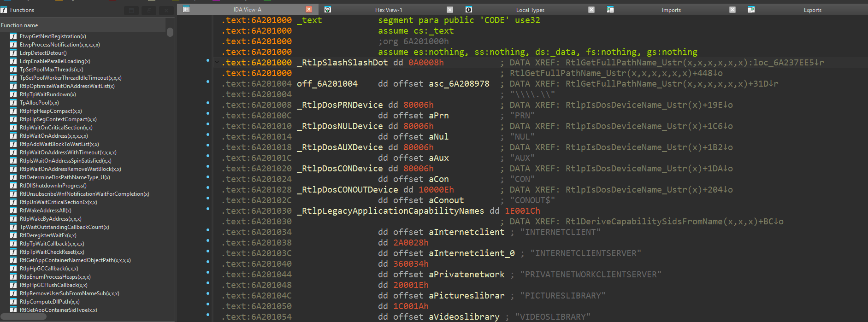This screenshot has height=322, width=868.
Task: Select RtlDetermineDosPathNameType_U(x) function
Action: click(65, 177)
